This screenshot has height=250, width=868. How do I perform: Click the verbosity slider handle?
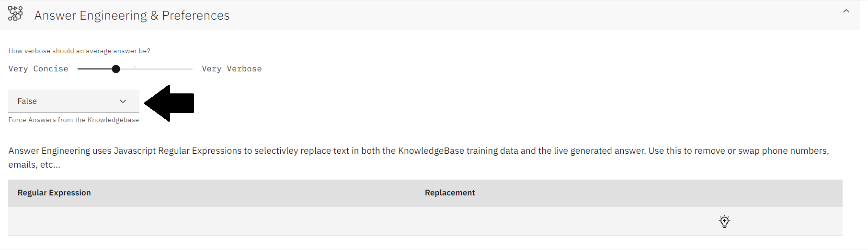coord(116,69)
